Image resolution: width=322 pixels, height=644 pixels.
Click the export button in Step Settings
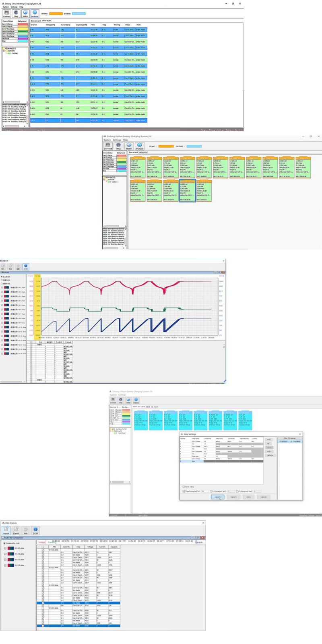pyautogui.click(x=217, y=497)
